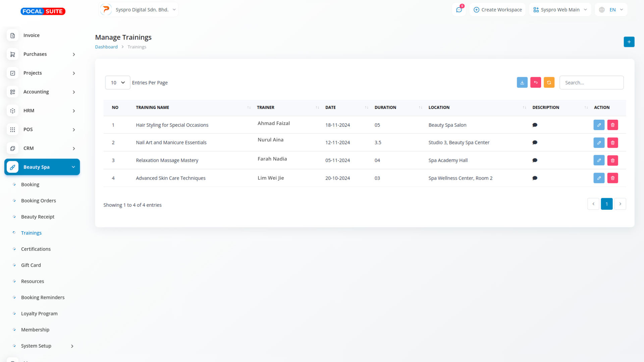
Task: Edit the Hair Styling training row
Action: [x=599, y=125]
